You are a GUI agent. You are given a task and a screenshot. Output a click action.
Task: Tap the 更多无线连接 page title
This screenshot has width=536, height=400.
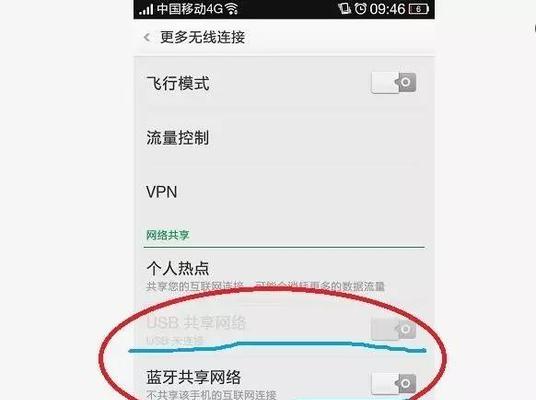[x=202, y=37]
